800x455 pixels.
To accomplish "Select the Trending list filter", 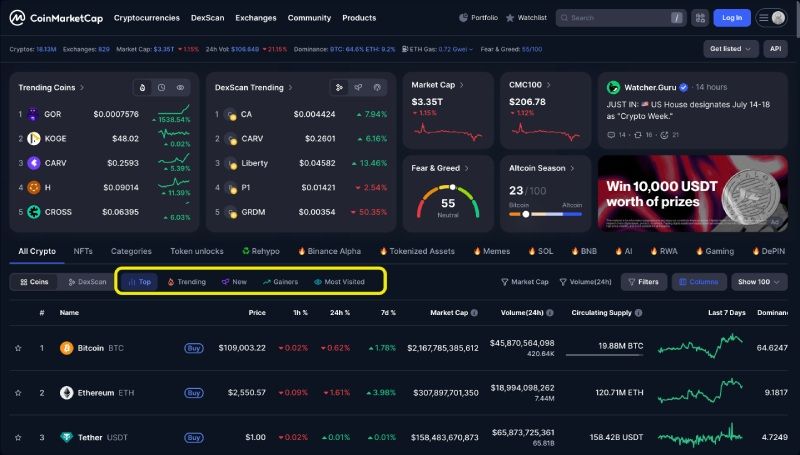I will coord(187,282).
